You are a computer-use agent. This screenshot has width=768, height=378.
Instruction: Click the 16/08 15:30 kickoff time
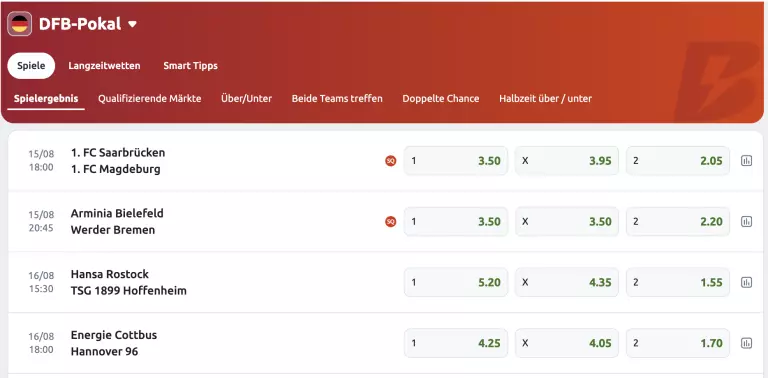coord(41,289)
